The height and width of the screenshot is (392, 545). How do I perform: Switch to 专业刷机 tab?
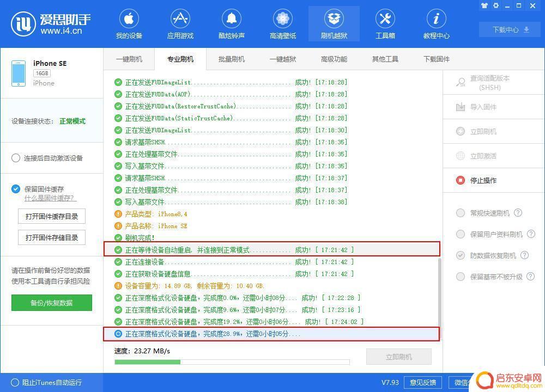[x=180, y=59]
